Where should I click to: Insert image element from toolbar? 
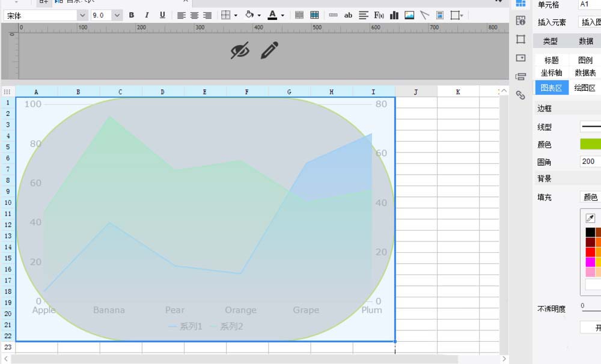click(x=409, y=15)
